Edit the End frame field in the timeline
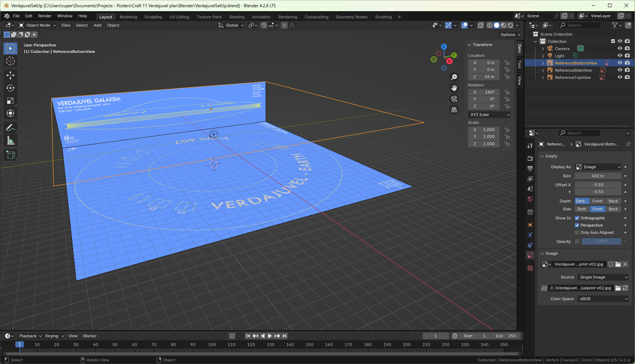Viewport: 635px width, 364px height. (506, 336)
